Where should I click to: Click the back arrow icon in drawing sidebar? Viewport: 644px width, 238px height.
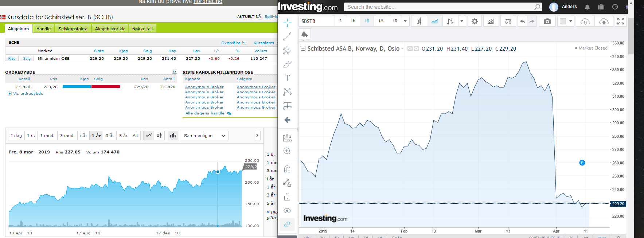[287, 120]
